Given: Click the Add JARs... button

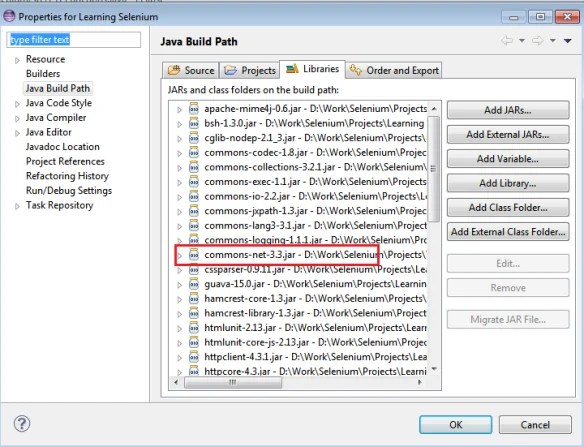Looking at the screenshot, I should click(x=508, y=110).
